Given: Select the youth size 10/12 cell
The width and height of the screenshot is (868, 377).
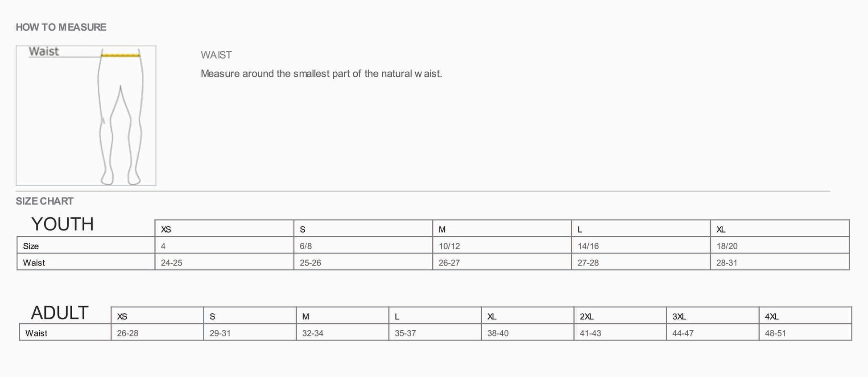Looking at the screenshot, I should pyautogui.click(x=449, y=246).
